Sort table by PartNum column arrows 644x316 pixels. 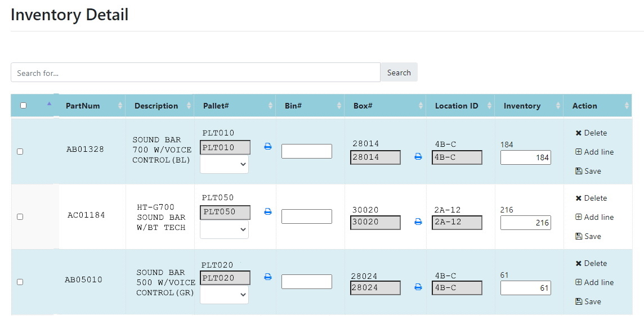tap(120, 106)
